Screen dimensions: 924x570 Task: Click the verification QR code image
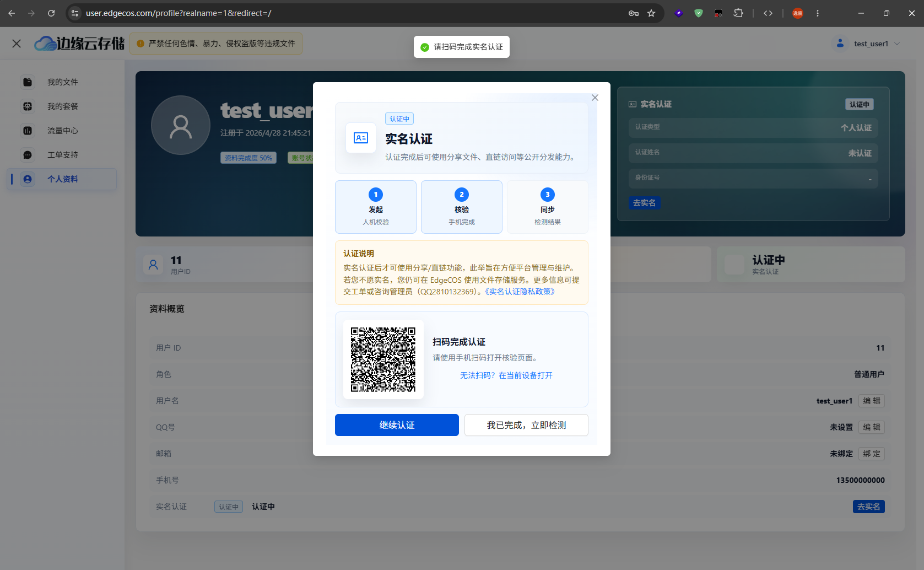[383, 359]
